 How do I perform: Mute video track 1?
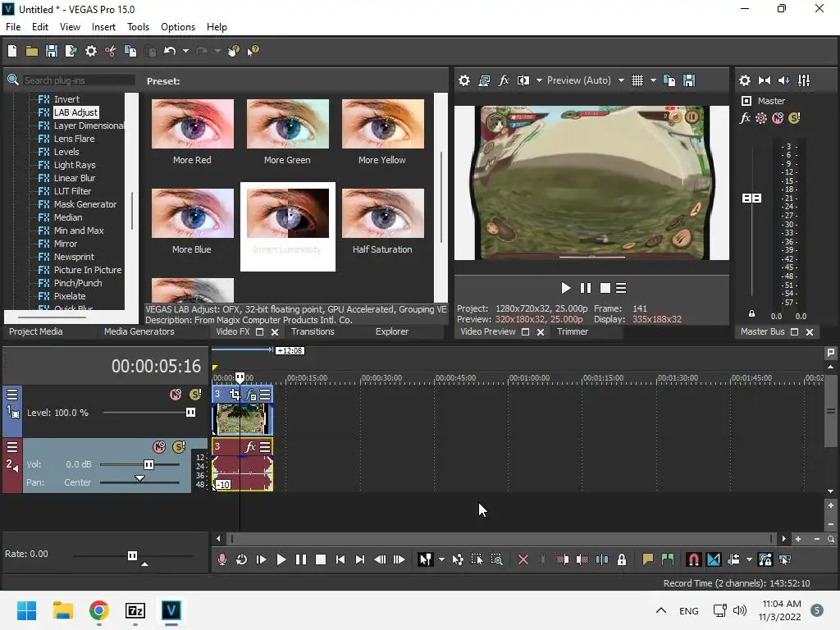[176, 395]
